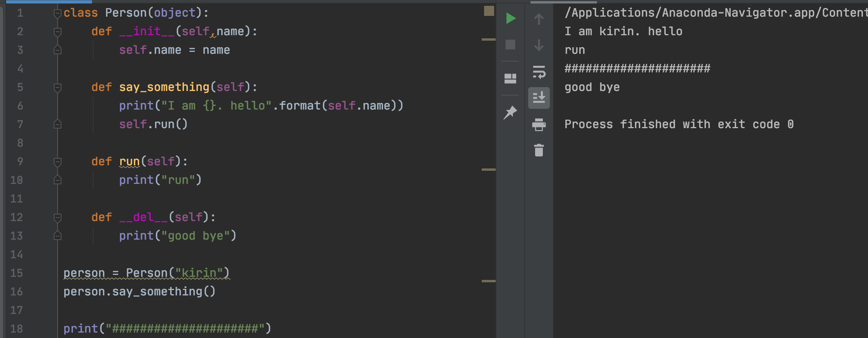Click 'self.name = name' on line 3
The image size is (868, 338).
coord(174,50)
